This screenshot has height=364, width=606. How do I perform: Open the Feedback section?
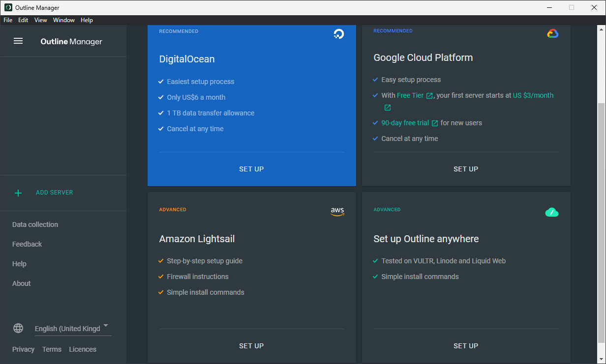tap(27, 244)
